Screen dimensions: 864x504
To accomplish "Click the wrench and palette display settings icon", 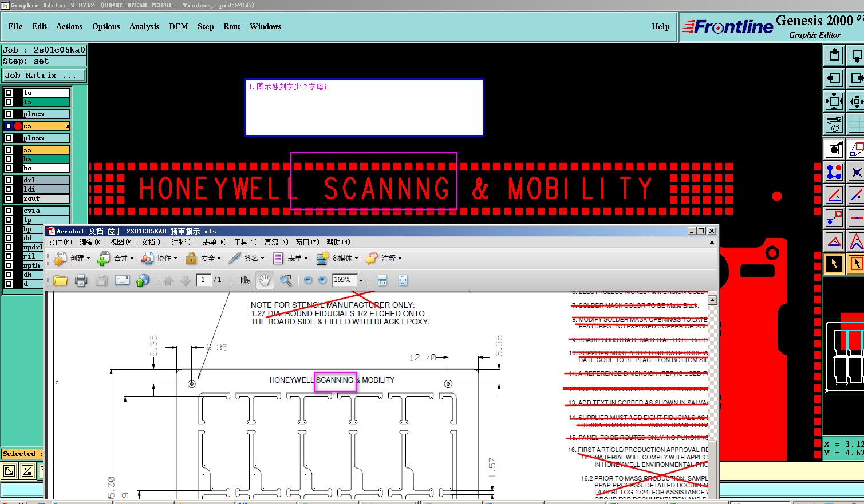I will [834, 124].
